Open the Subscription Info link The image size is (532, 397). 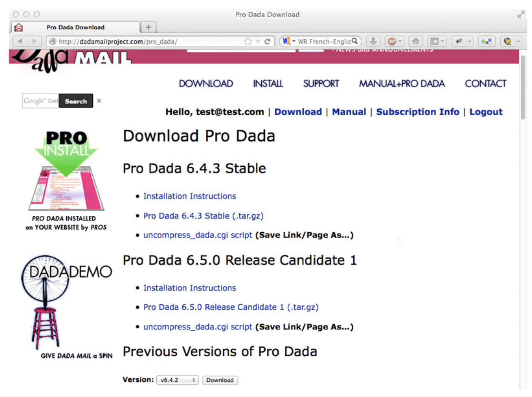(418, 112)
